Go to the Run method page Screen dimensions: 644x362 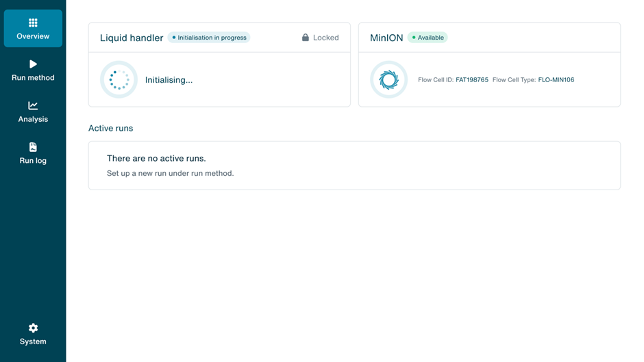(33, 70)
